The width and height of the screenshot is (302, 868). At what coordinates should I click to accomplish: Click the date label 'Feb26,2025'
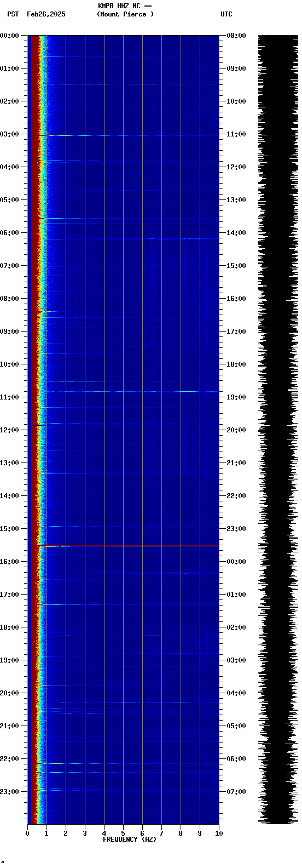click(46, 14)
